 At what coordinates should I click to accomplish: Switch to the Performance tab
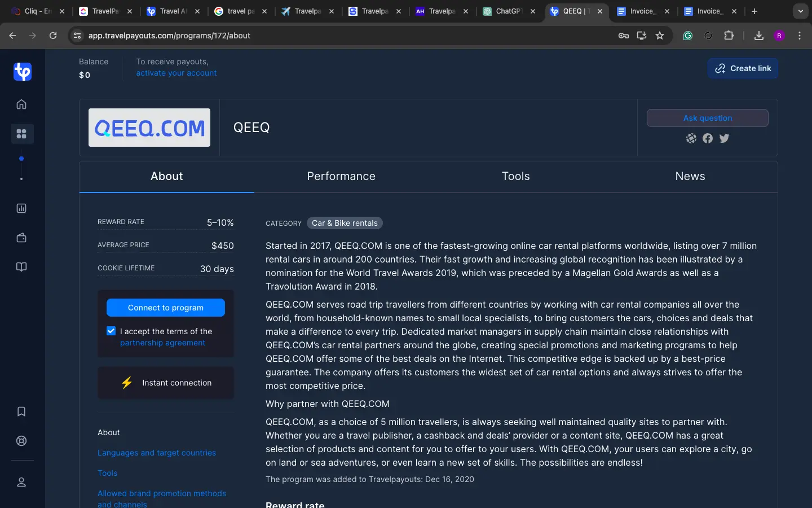click(x=341, y=176)
